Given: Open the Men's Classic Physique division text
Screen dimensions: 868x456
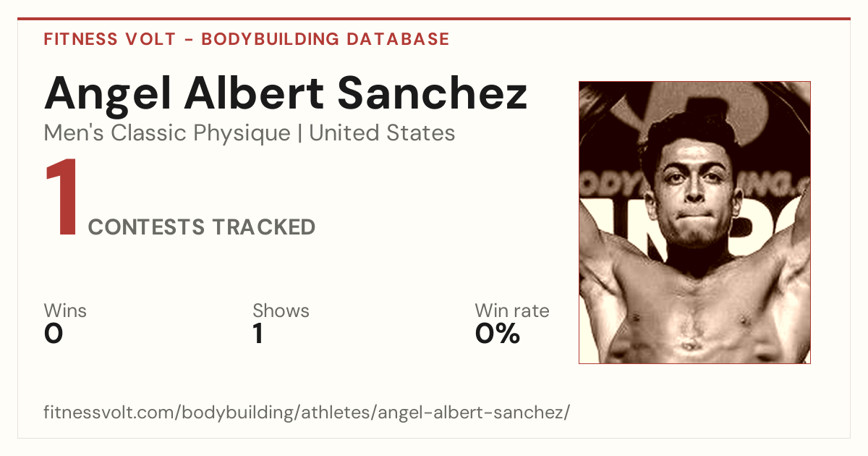Looking at the screenshot, I should pos(168,134).
